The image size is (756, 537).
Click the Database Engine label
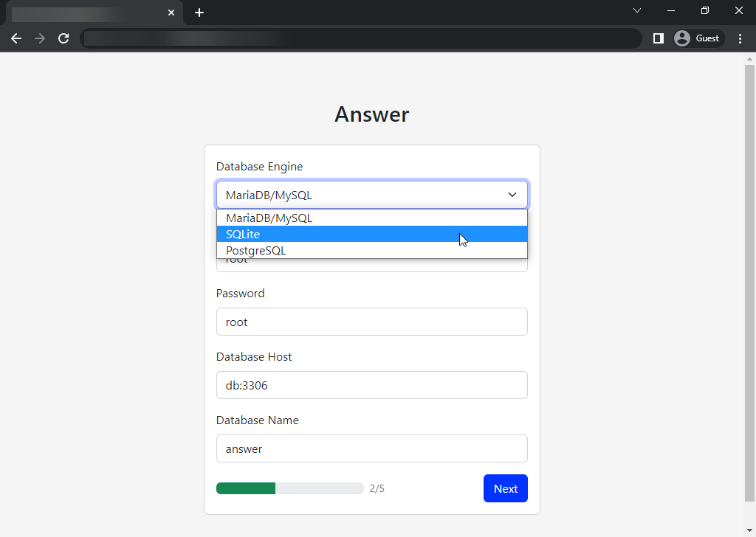pyautogui.click(x=259, y=167)
